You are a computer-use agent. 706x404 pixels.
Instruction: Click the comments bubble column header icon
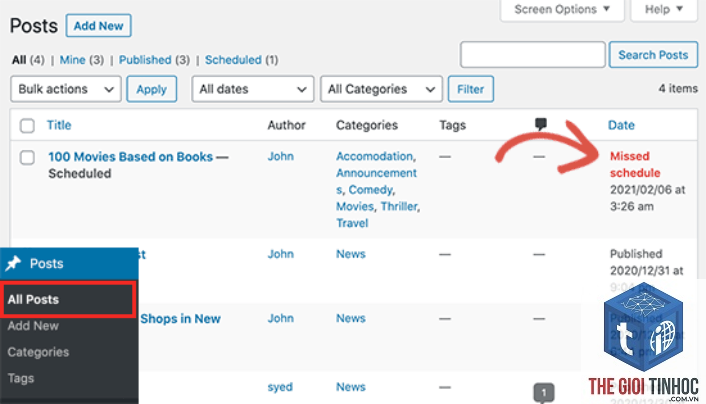click(x=541, y=124)
